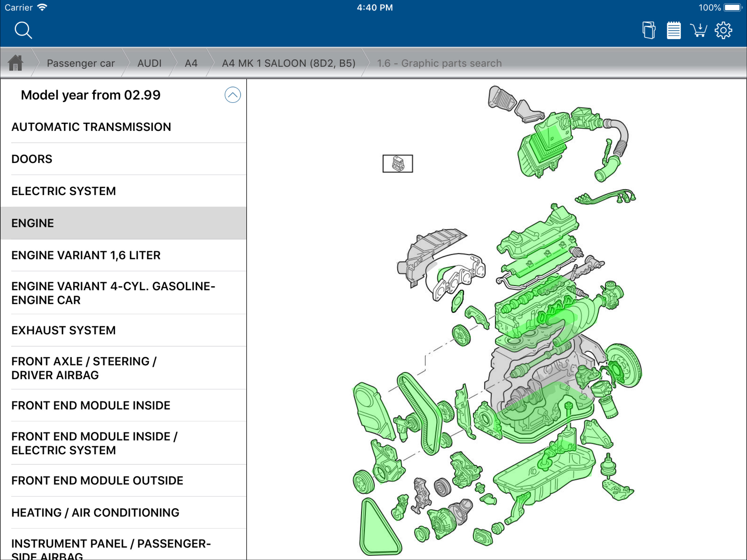Open A4 MK 1 SALOON (8D2, B5) breadcrumb
The width and height of the screenshot is (747, 560).
click(x=288, y=63)
